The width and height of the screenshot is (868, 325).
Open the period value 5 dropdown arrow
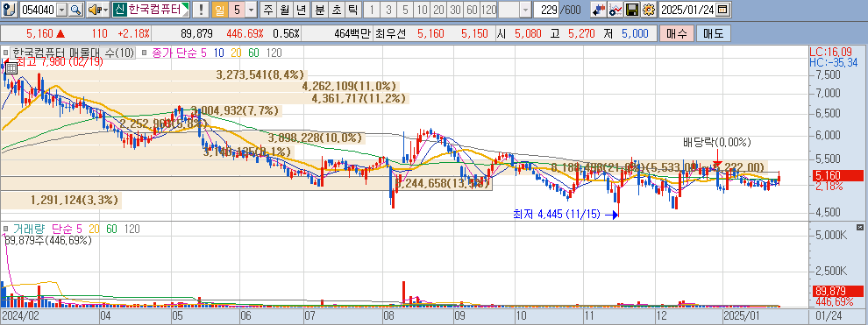pyautogui.click(x=251, y=10)
